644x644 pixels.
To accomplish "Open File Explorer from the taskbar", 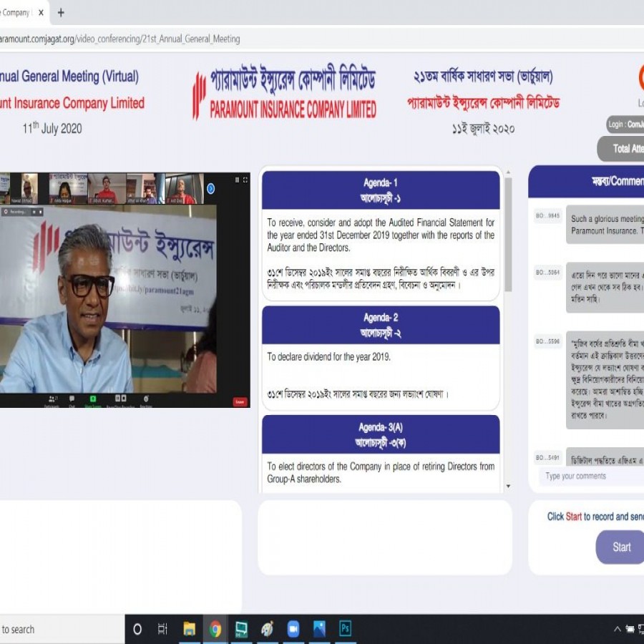I will (190, 629).
